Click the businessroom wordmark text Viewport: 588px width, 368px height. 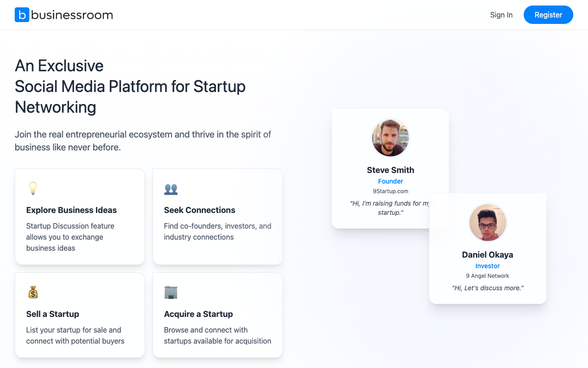coord(72,15)
